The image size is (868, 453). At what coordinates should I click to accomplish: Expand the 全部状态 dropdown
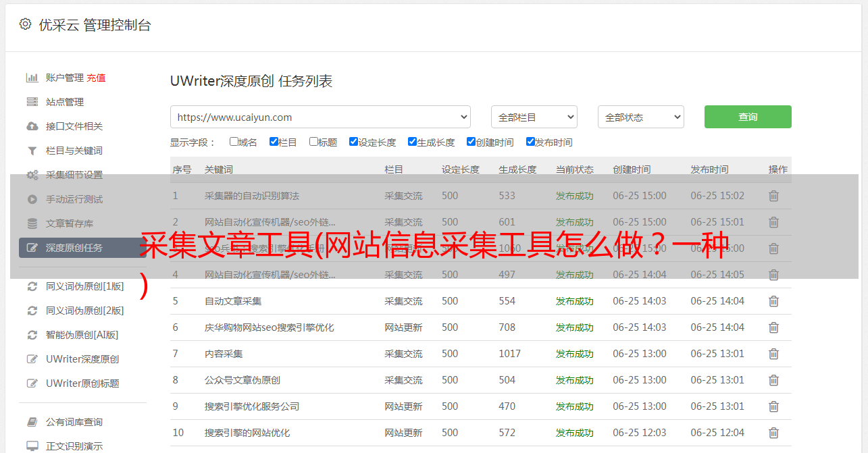(x=641, y=117)
